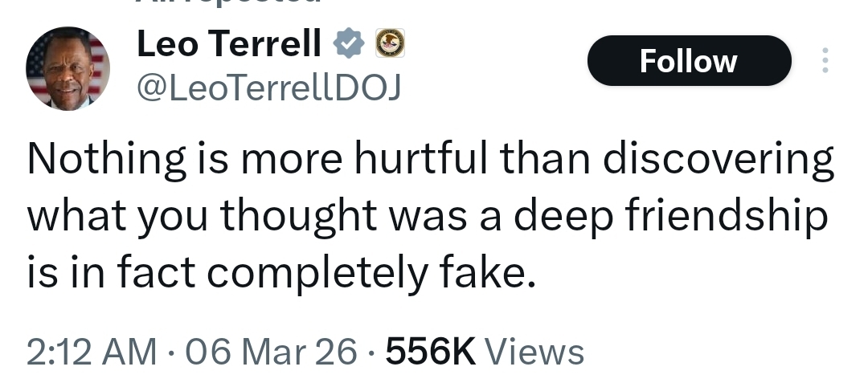Click the 2:12 AM timestamp
This screenshot has height=387, width=868.
coord(92,352)
